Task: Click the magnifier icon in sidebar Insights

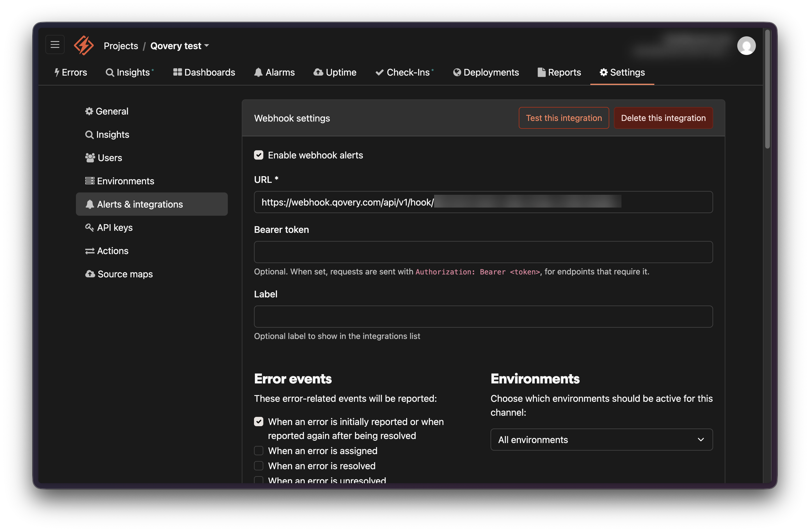Action: 89,135
